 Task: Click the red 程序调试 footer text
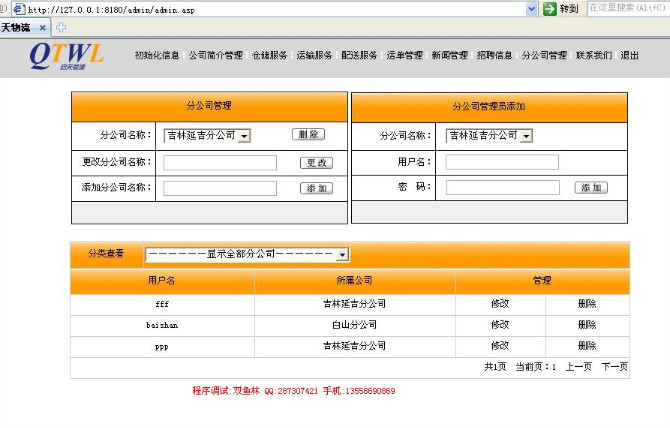pyautogui.click(x=294, y=391)
